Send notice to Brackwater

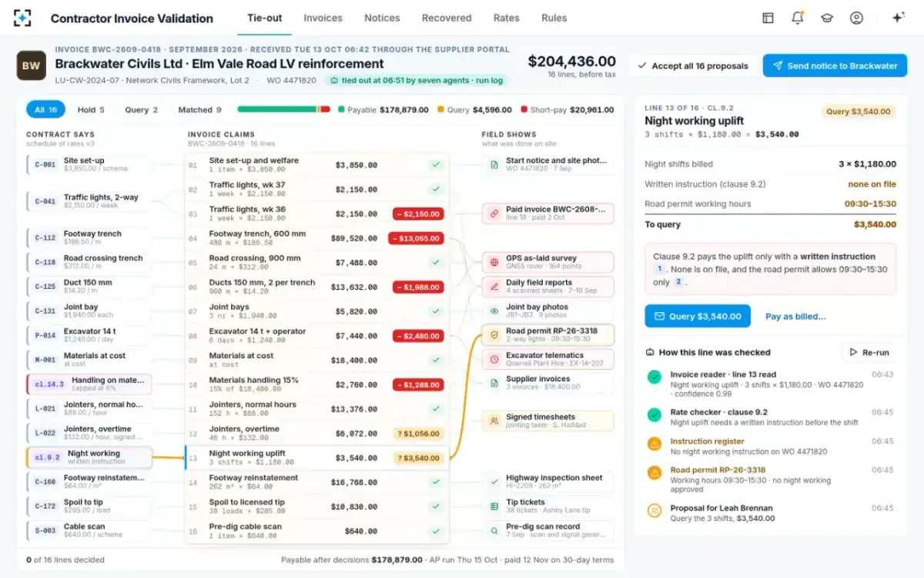pyautogui.click(x=835, y=66)
